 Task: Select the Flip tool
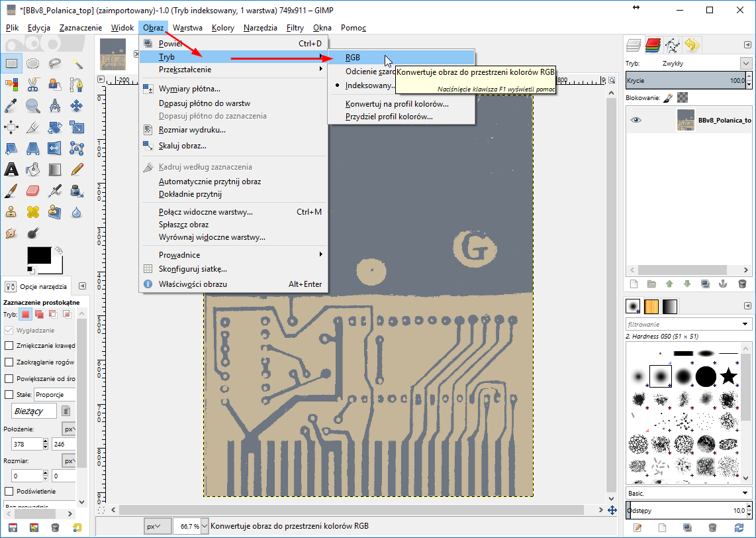click(x=55, y=148)
